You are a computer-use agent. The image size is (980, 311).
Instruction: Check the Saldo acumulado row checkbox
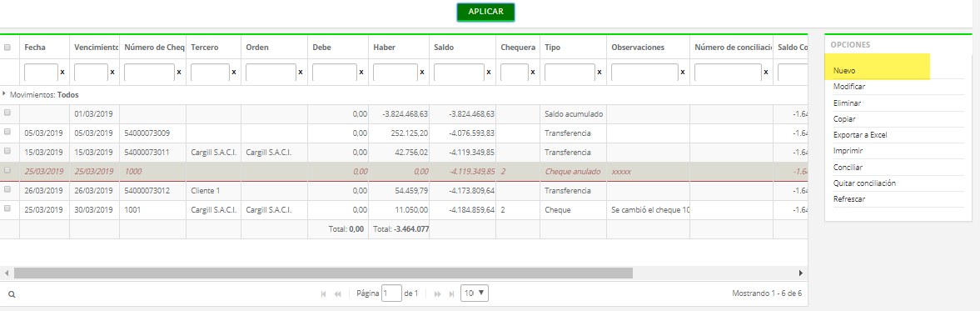click(7, 113)
